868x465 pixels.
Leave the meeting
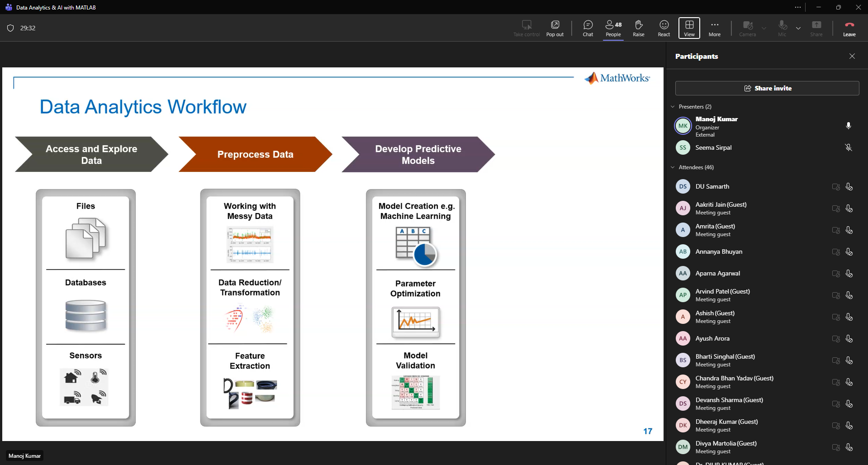point(849,28)
